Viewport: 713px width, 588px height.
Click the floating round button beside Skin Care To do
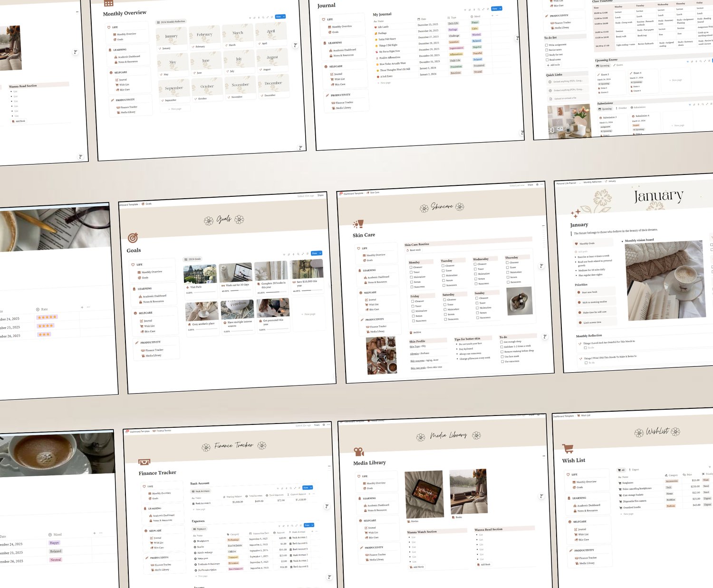click(545, 337)
